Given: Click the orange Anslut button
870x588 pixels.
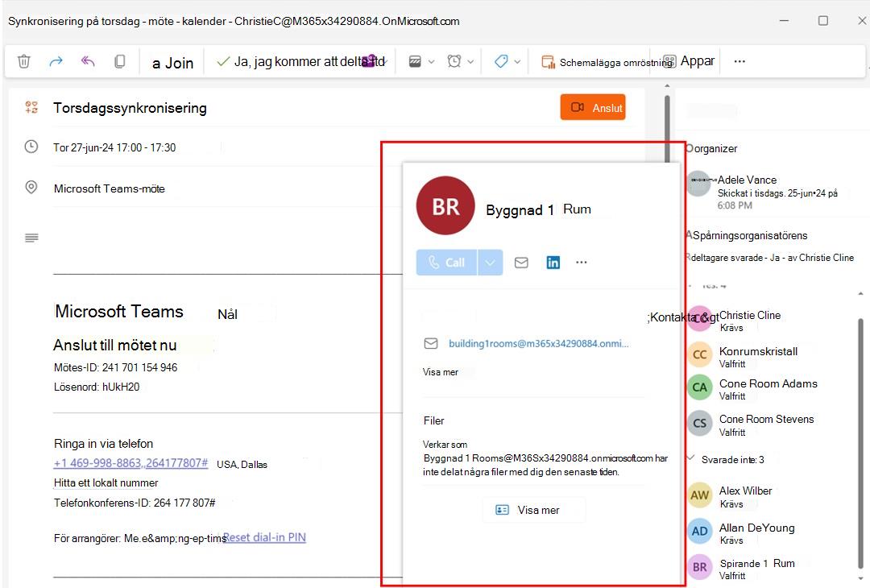Looking at the screenshot, I should (x=593, y=107).
